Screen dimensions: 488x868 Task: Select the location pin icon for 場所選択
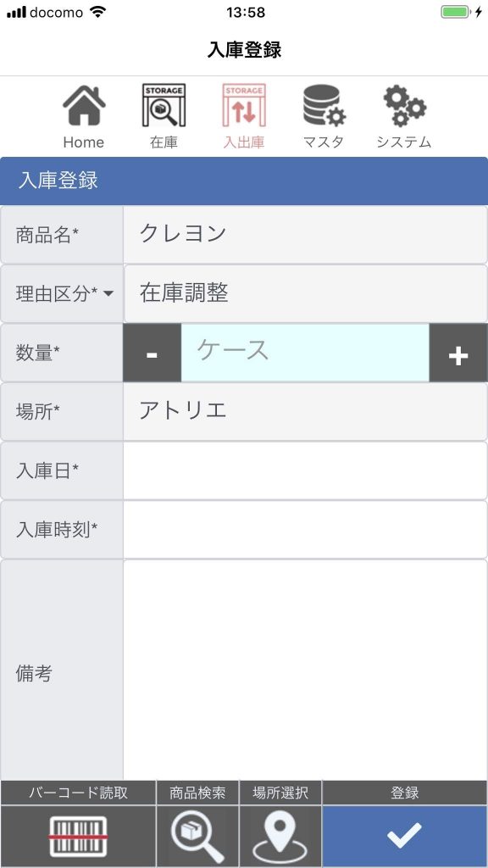tap(280, 835)
